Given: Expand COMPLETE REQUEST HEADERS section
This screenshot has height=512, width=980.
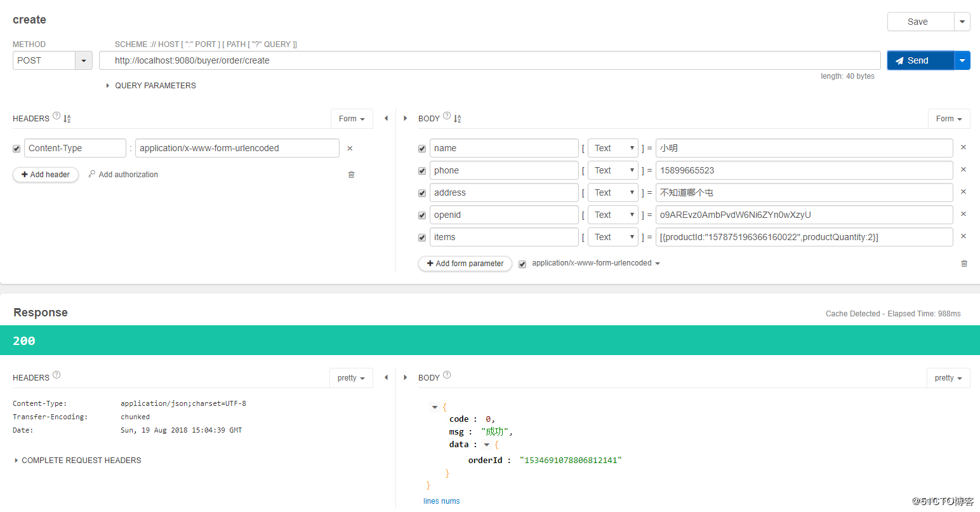Looking at the screenshot, I should [x=77, y=461].
